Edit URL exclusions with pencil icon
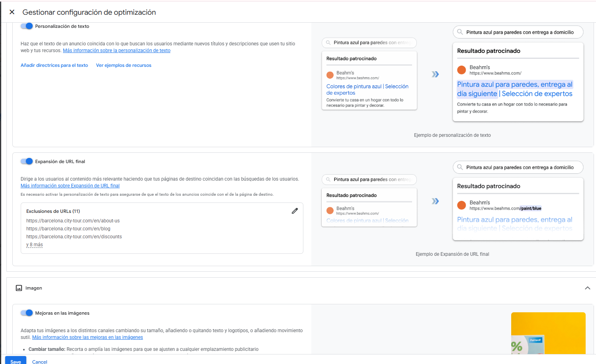596x364 pixels. coord(295,211)
